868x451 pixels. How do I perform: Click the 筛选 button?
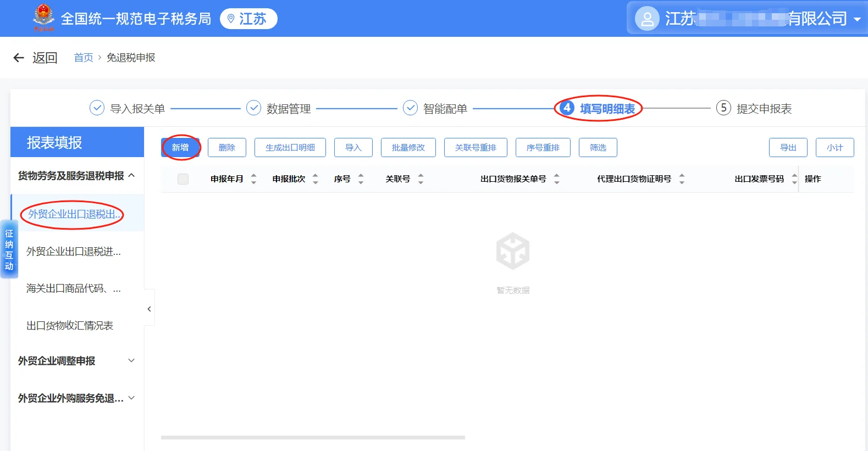598,147
